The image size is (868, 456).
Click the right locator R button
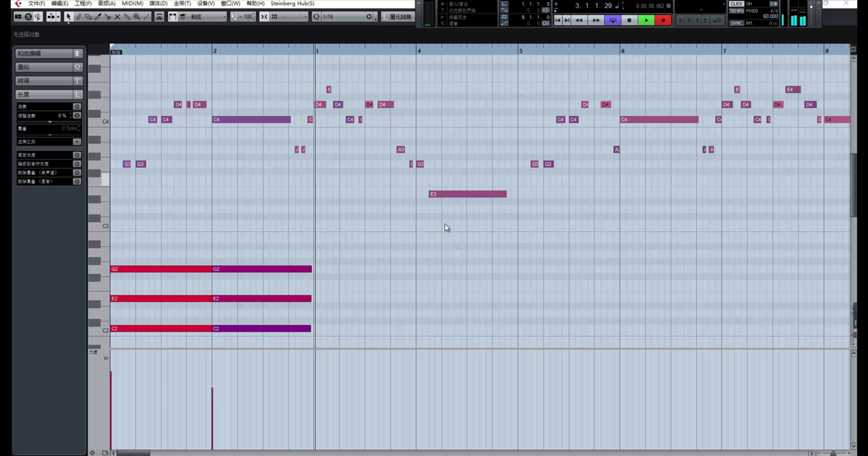[x=504, y=17]
